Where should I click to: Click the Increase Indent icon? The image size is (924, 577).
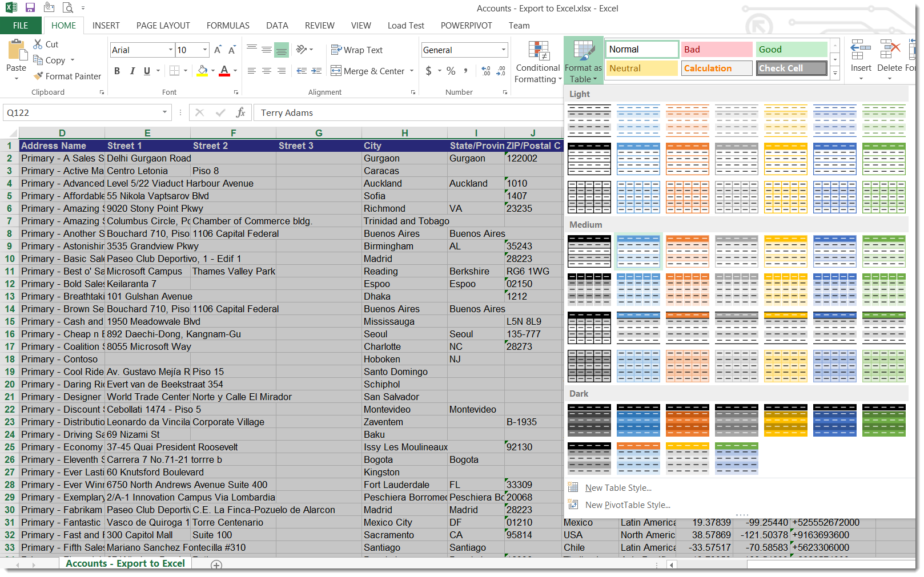(316, 71)
